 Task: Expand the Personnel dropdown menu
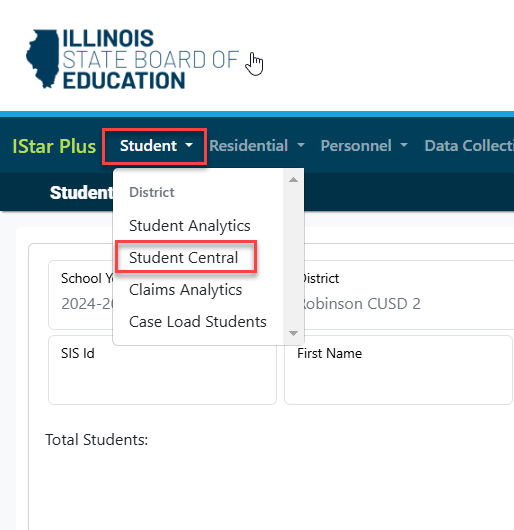point(364,146)
